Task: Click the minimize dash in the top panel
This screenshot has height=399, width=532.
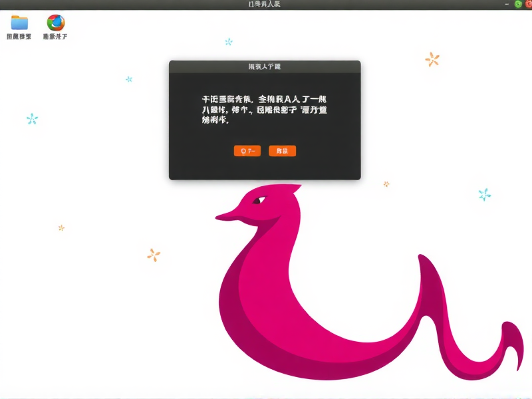Action: click(x=507, y=3)
